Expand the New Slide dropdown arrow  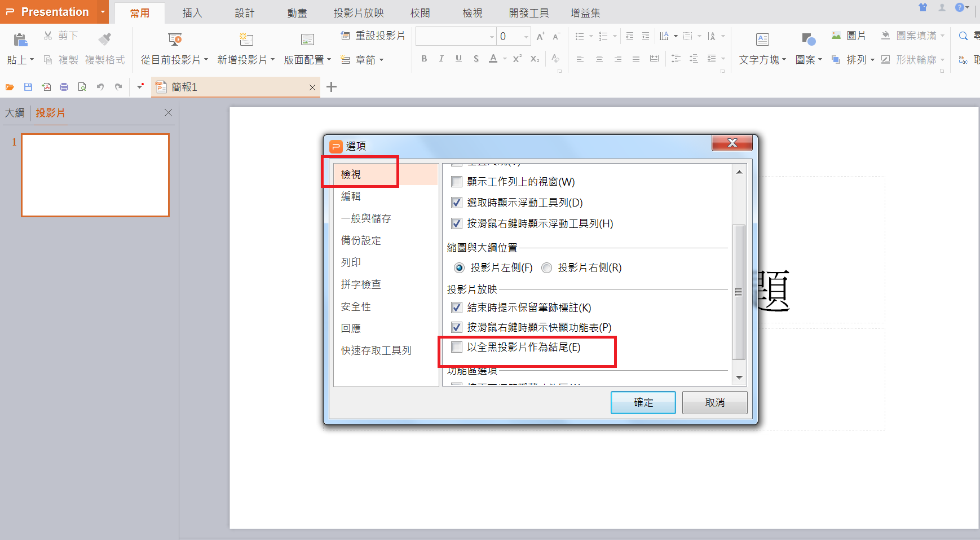coord(272,59)
